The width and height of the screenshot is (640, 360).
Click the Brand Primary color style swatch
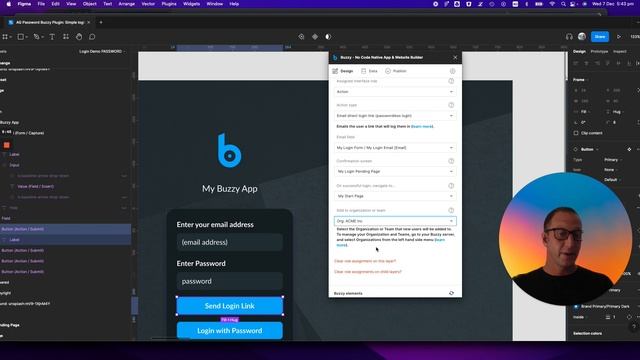tap(576, 306)
